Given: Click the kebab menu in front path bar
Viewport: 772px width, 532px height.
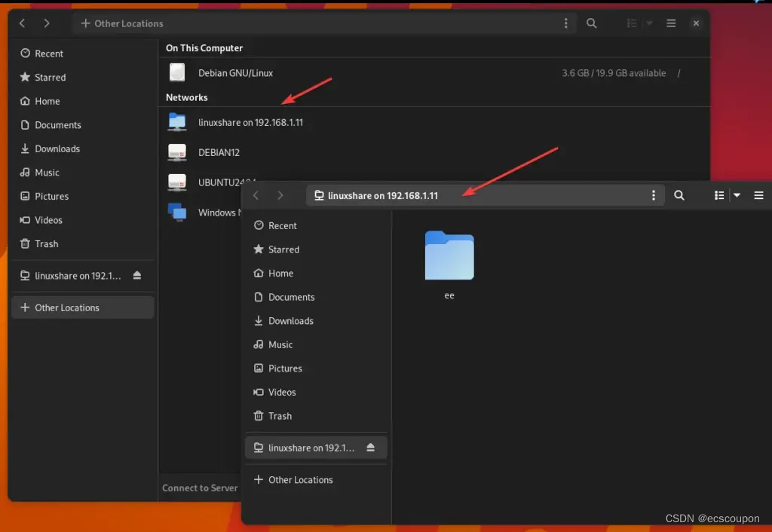Looking at the screenshot, I should [653, 195].
